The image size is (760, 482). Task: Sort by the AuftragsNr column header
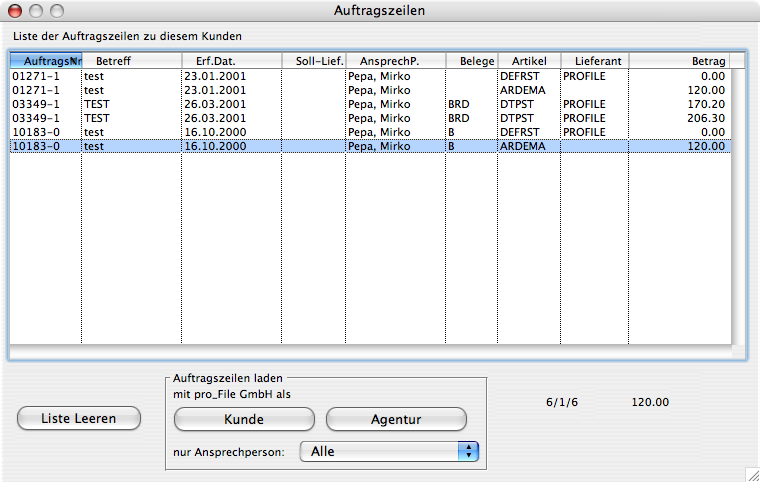tap(46, 61)
